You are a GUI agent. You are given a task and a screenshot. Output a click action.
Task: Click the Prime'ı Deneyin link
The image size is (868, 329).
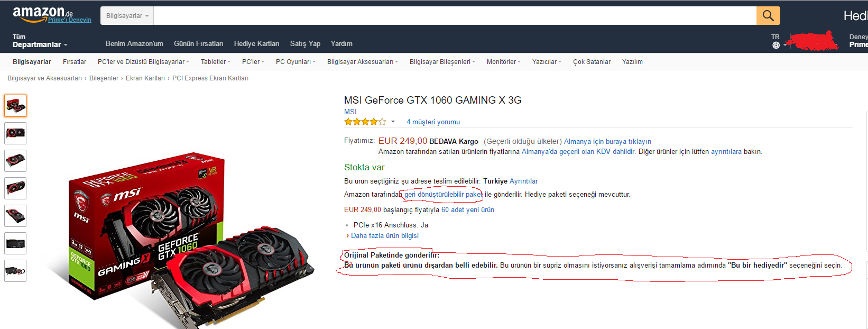point(70,20)
